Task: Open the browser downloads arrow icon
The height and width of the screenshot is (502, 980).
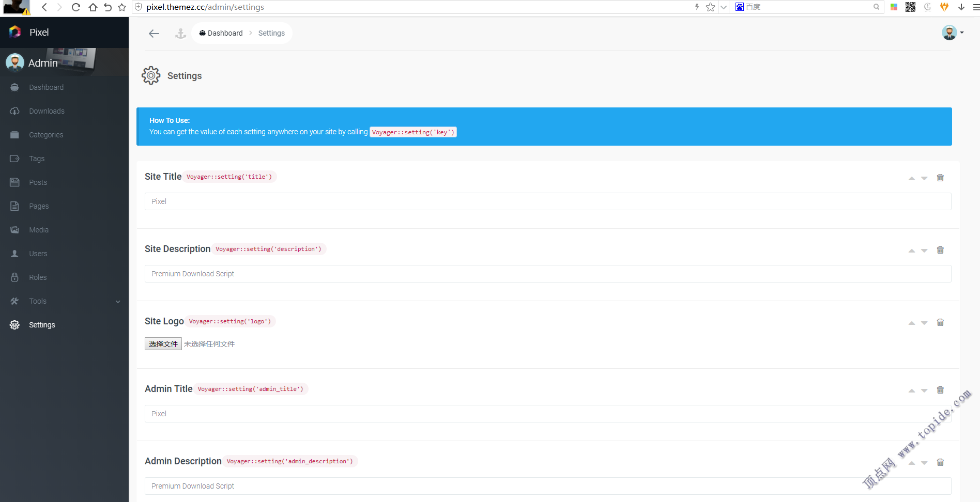Action: (x=961, y=7)
